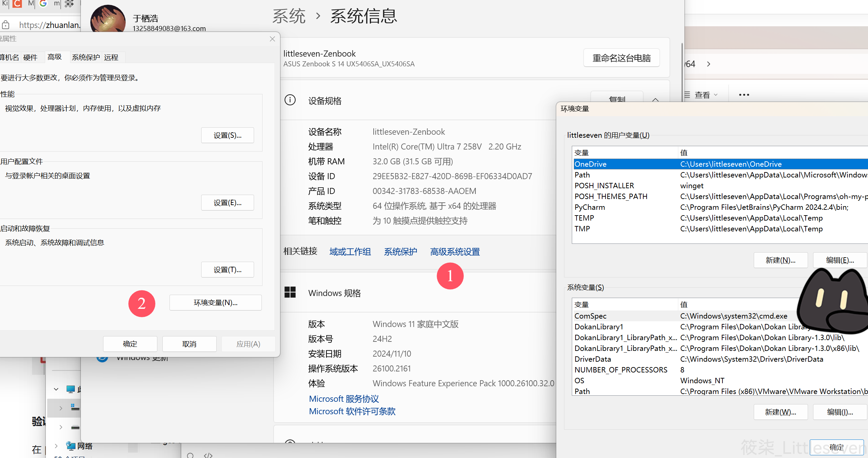The width and height of the screenshot is (868, 458).
Task: Select the DriverData system variable row
Action: pyautogui.click(x=720, y=359)
